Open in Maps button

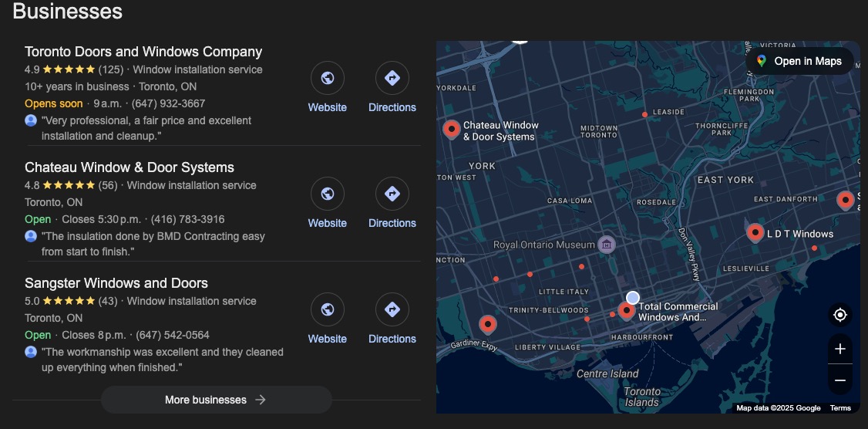[800, 61]
